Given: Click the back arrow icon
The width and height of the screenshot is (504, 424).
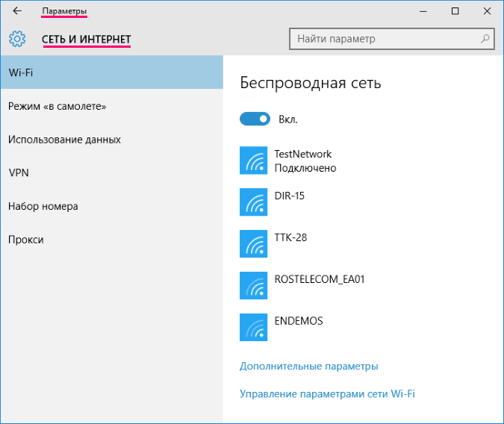Looking at the screenshot, I should pos(17,11).
